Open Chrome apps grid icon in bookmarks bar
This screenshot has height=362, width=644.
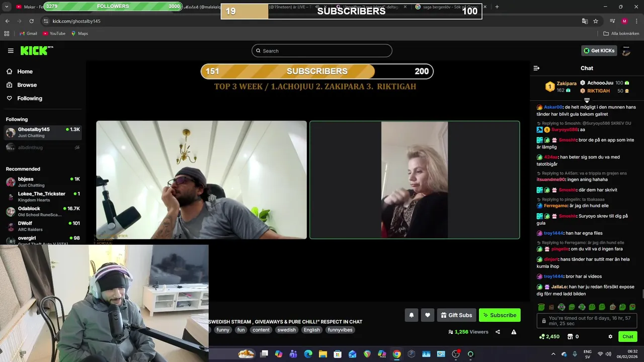(7, 34)
